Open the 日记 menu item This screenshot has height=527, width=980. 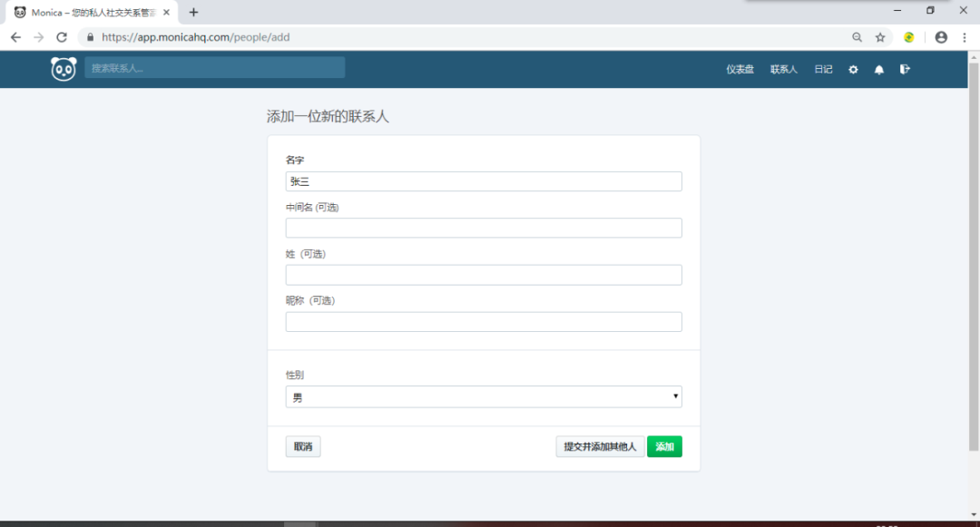[x=822, y=69]
